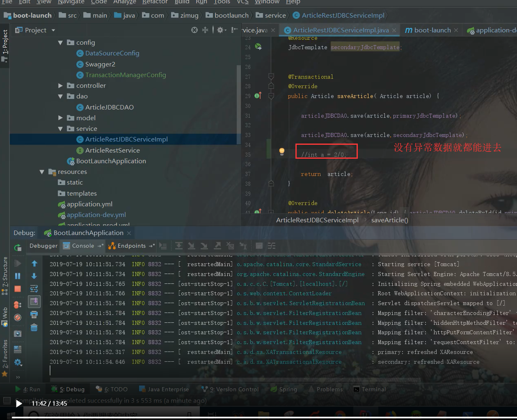Viewport: 517px width, 420px height.
Task: Toggle Mute Breakpoints icon
Action: pyautogui.click(x=18, y=317)
